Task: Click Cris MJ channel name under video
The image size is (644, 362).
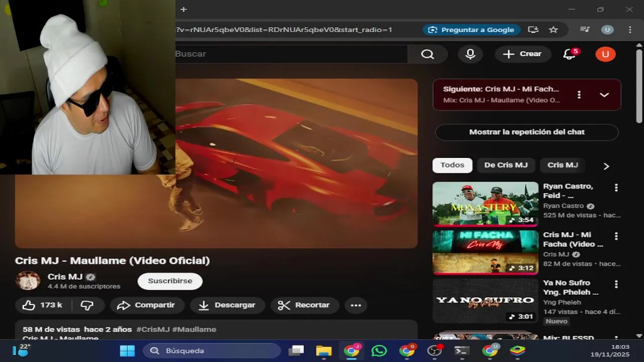Action: tap(65, 277)
